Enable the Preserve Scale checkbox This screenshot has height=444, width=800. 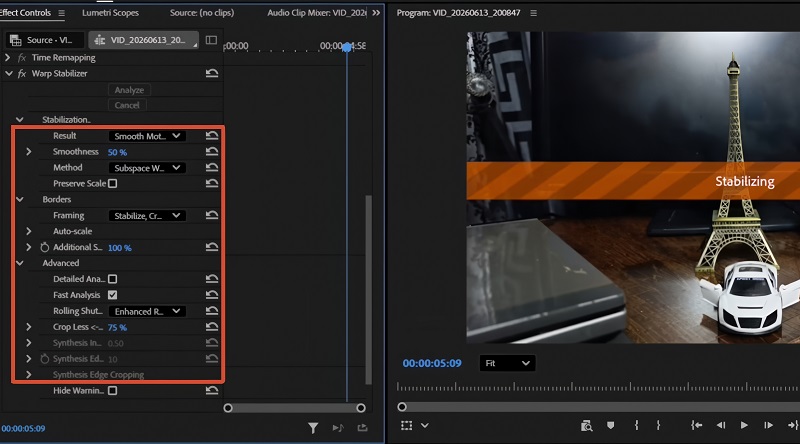coord(113,183)
